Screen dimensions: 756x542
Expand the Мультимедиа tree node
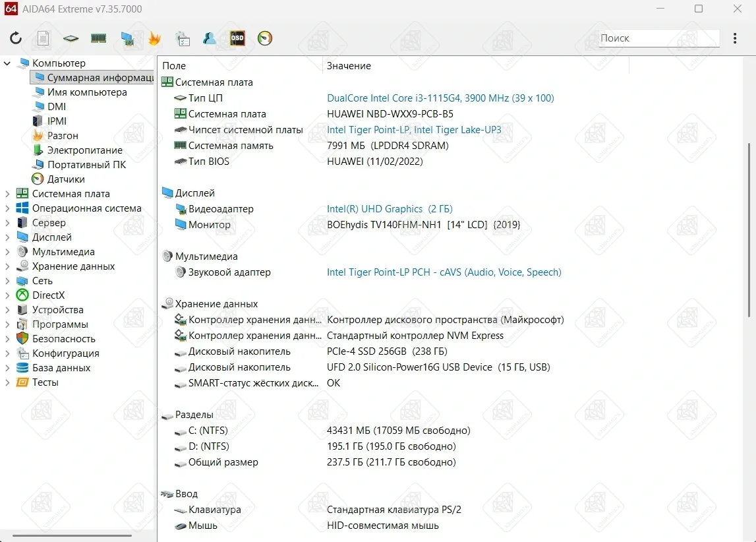7,252
